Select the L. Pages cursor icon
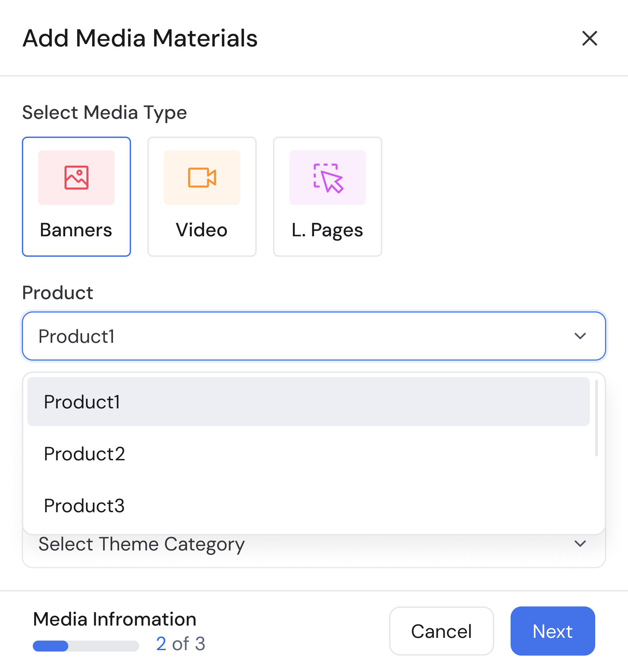This screenshot has height=672, width=628. 327,178
